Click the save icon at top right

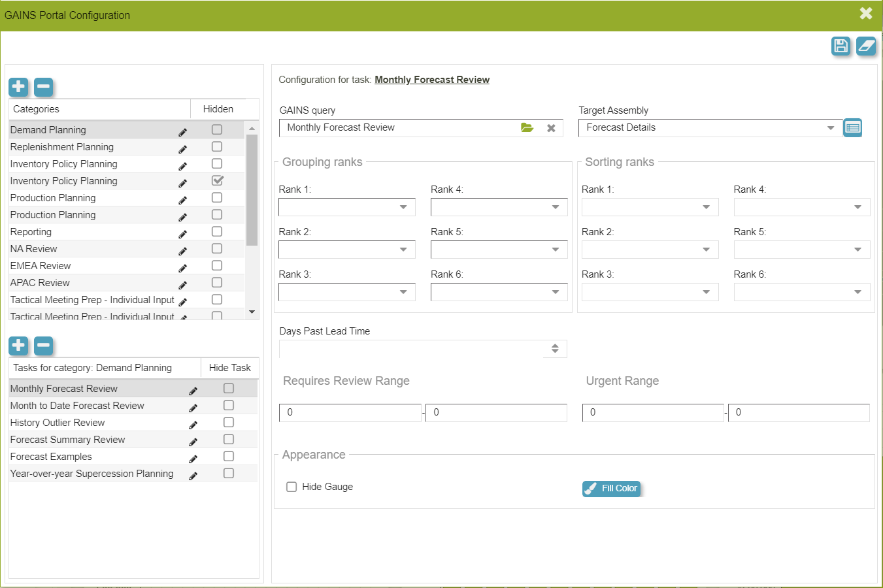coord(841,46)
